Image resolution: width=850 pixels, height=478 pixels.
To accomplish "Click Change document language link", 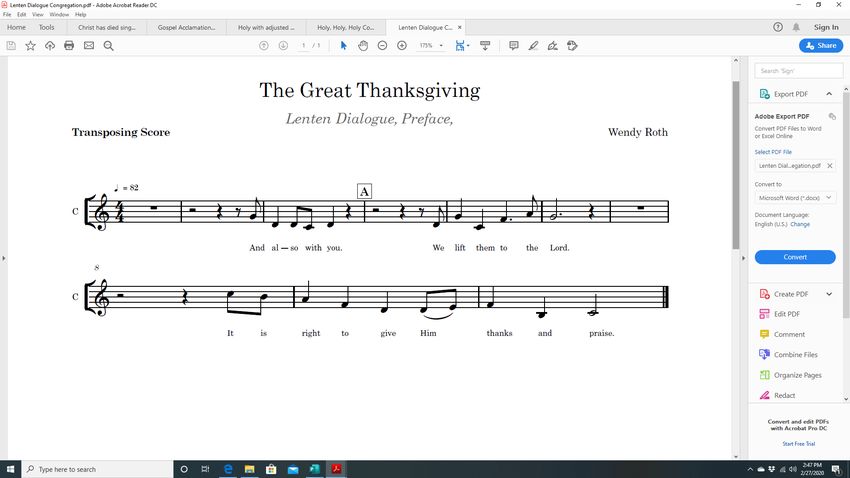I will click(800, 224).
